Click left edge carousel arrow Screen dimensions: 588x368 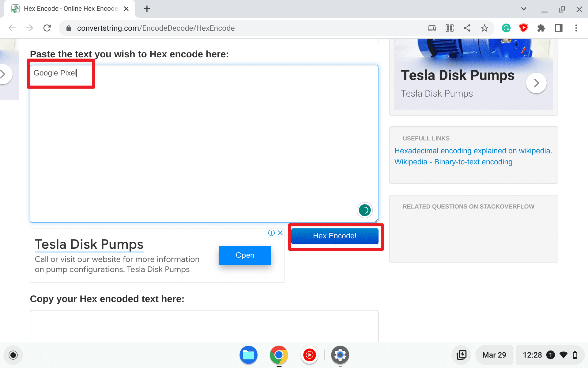click(3, 74)
